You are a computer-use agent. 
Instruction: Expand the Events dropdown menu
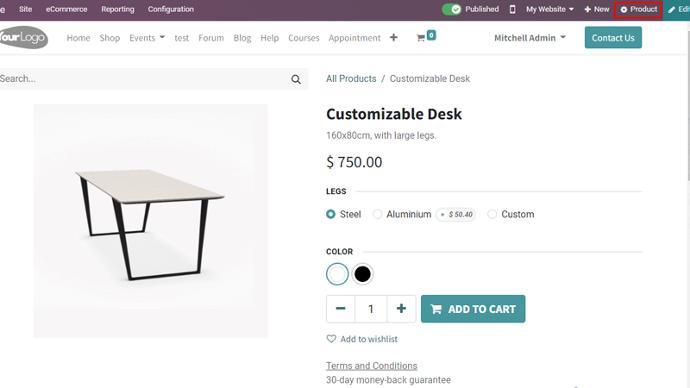147,38
